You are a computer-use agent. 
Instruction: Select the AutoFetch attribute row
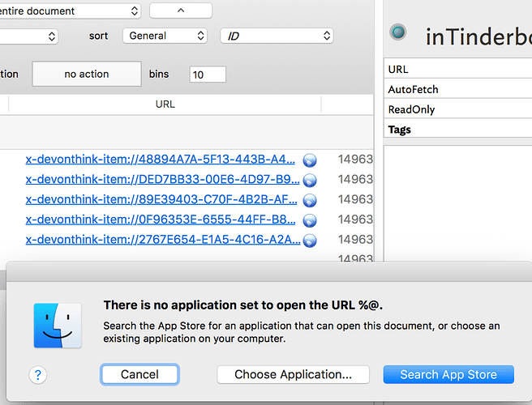coord(457,89)
